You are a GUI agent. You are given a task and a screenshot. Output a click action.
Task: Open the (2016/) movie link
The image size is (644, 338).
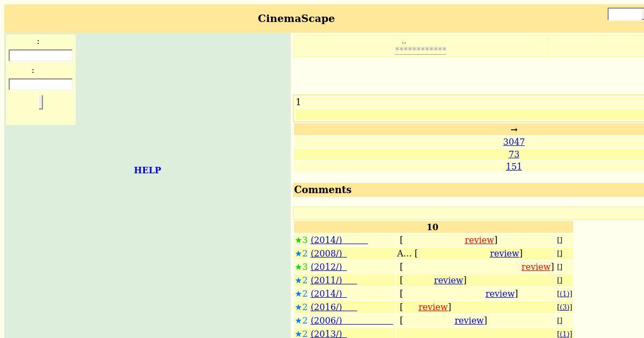point(334,307)
